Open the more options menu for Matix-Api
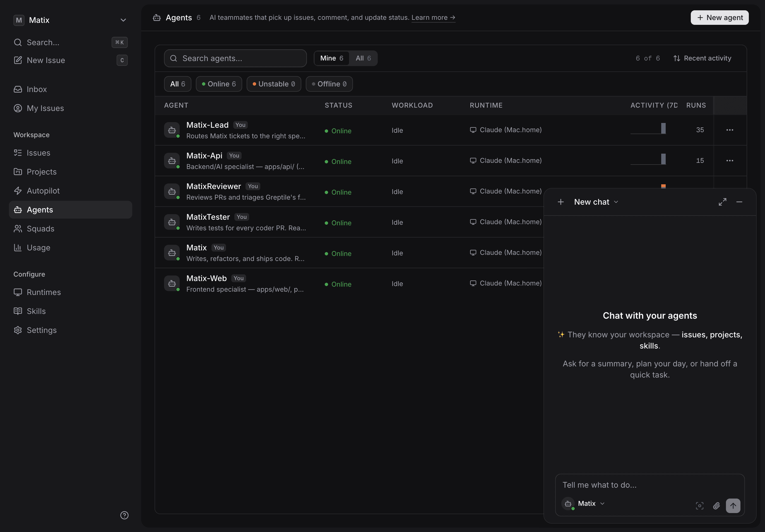 (730, 161)
